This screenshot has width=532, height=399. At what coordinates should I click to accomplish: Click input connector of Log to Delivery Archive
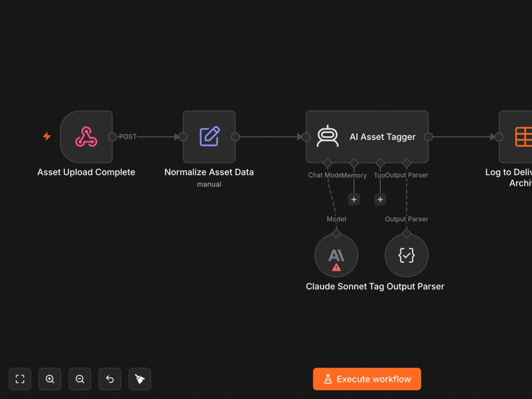click(x=499, y=137)
